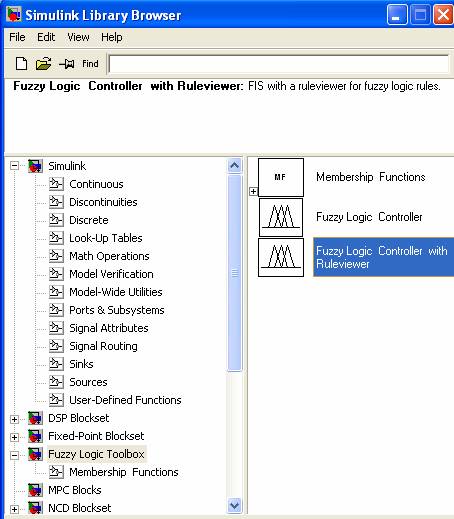Open the File menu
This screenshot has width=454, height=519.
coord(17,37)
